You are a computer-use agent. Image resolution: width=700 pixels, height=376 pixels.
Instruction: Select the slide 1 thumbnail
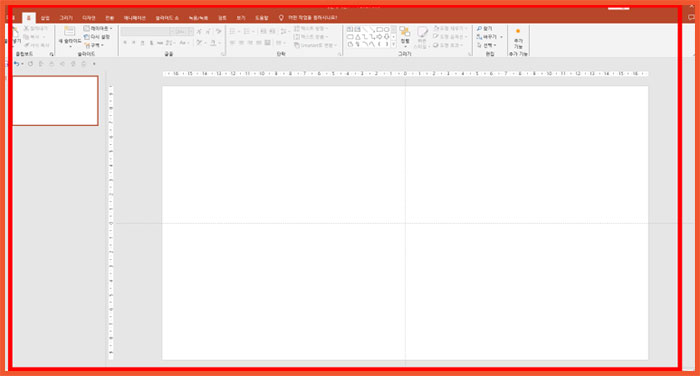coord(55,100)
